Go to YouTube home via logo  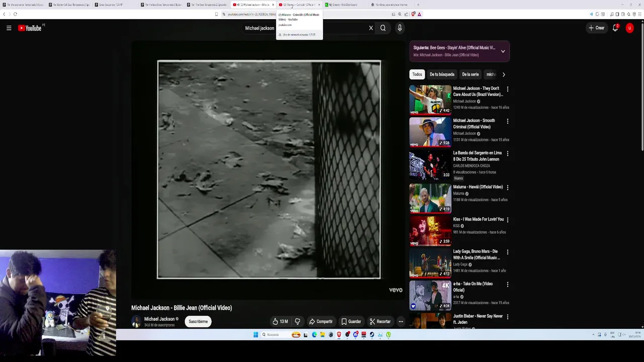pos(30,28)
